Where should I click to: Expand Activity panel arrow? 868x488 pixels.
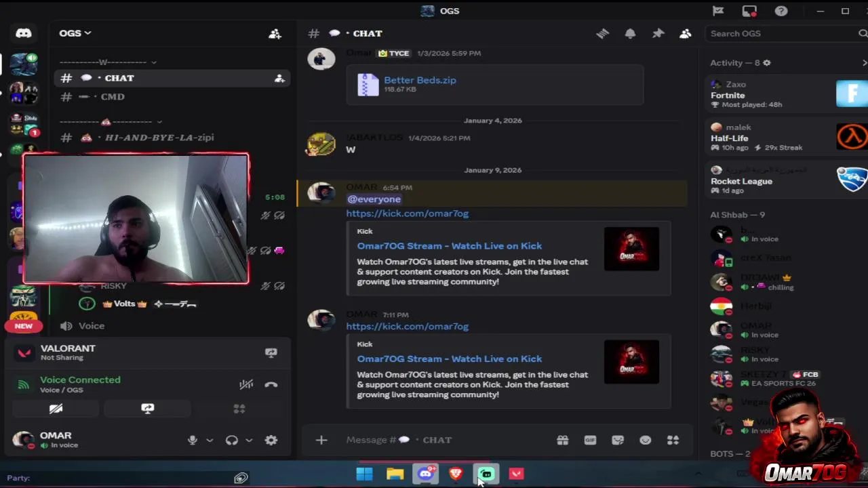click(864, 63)
